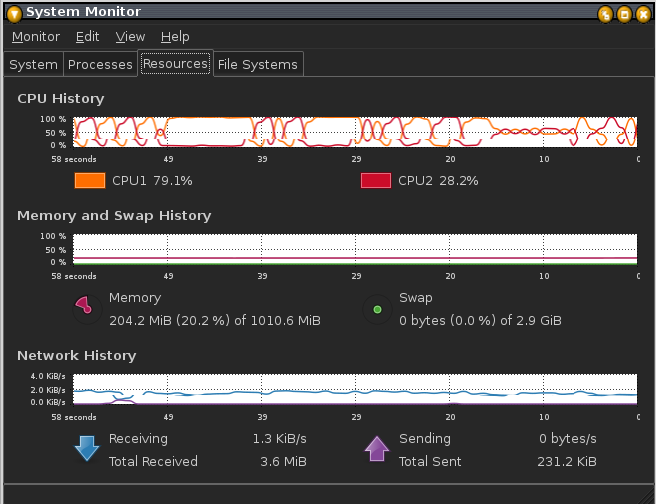Screen dimensions: 656x504
Task: Click the Memory pie chart icon
Action: click(x=85, y=308)
